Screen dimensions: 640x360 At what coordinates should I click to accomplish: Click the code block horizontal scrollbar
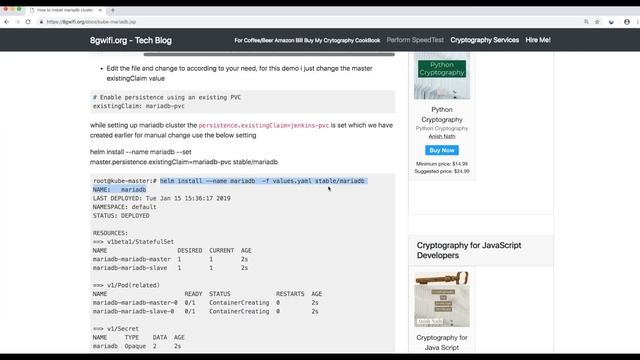(269, 54)
